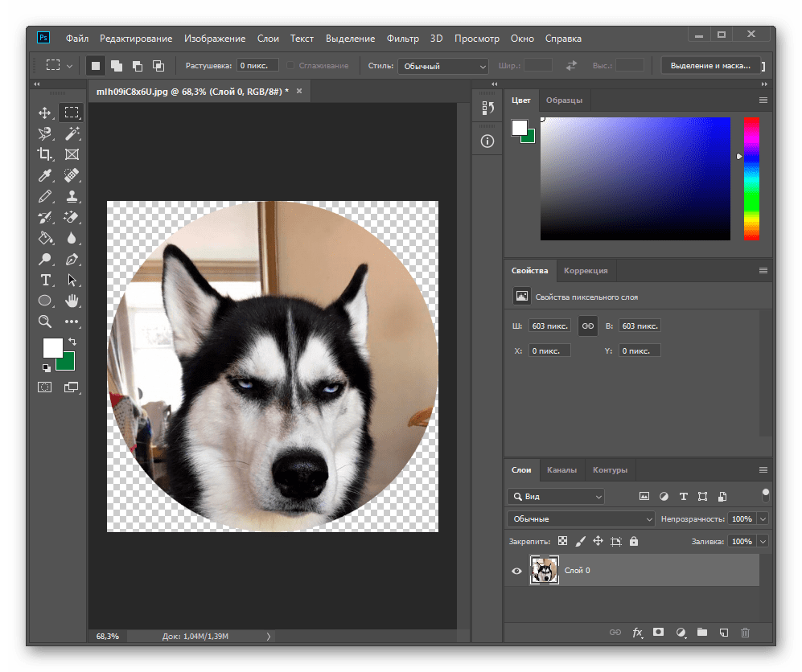Switch to the Каналы tab
Image resolution: width=802 pixels, height=672 pixels.
pos(561,470)
